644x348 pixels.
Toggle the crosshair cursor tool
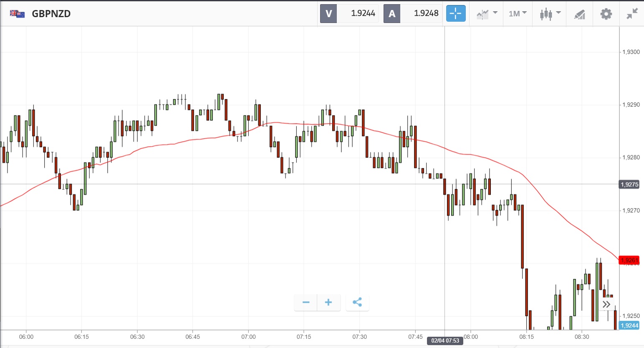tap(455, 14)
